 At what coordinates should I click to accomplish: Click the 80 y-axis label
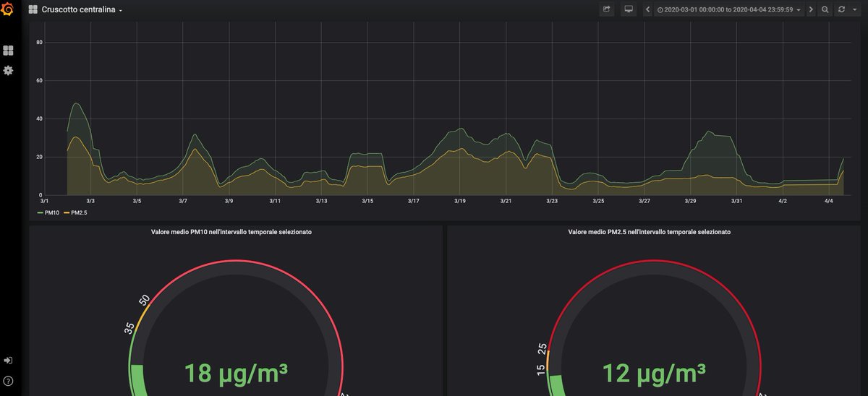[x=40, y=43]
